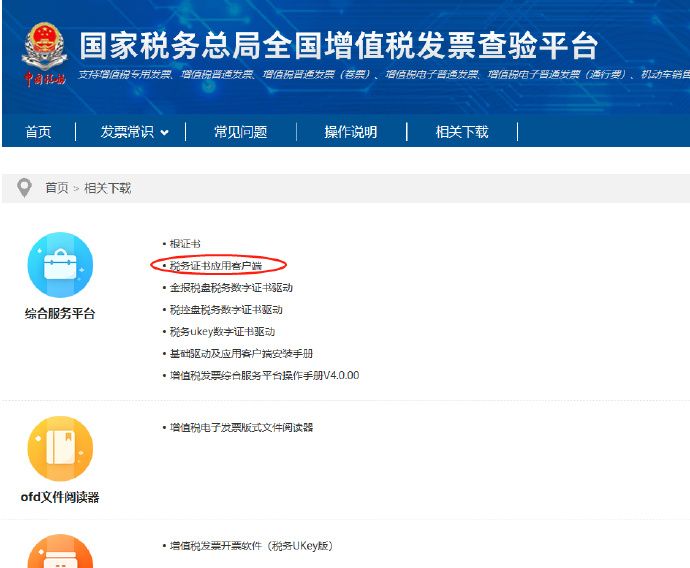Open 基础驱动及应用客户端安装手册 link
Screen dimensions: 690x568
241,353
